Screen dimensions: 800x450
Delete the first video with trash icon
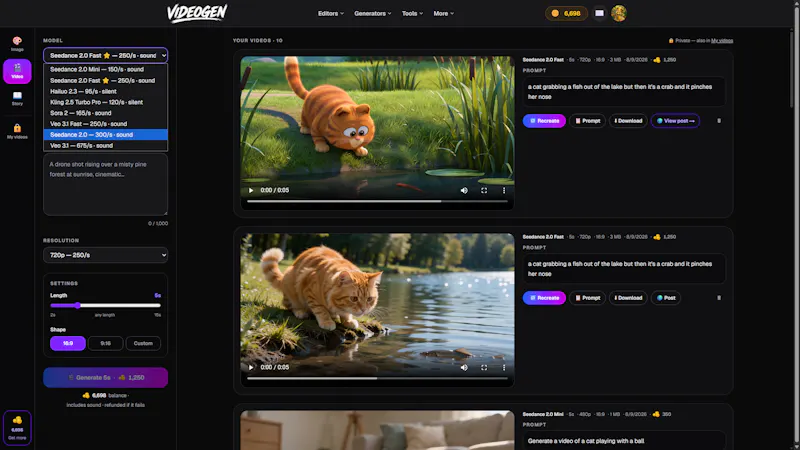pos(719,121)
